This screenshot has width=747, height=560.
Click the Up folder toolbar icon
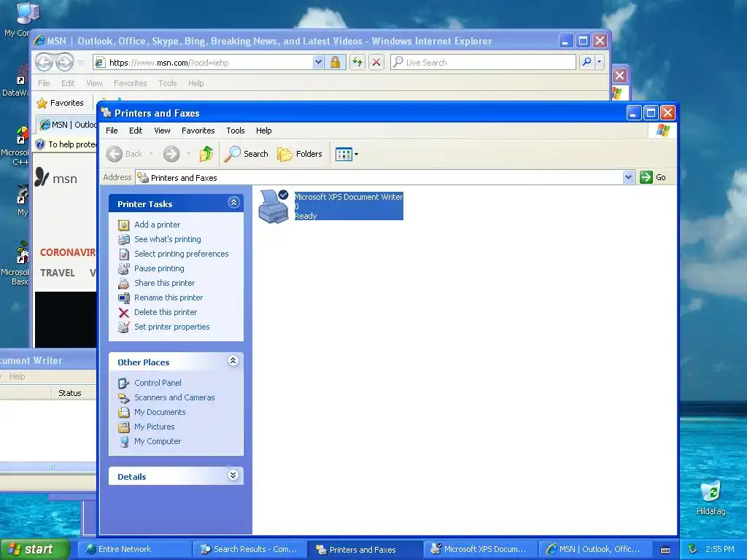coord(206,154)
